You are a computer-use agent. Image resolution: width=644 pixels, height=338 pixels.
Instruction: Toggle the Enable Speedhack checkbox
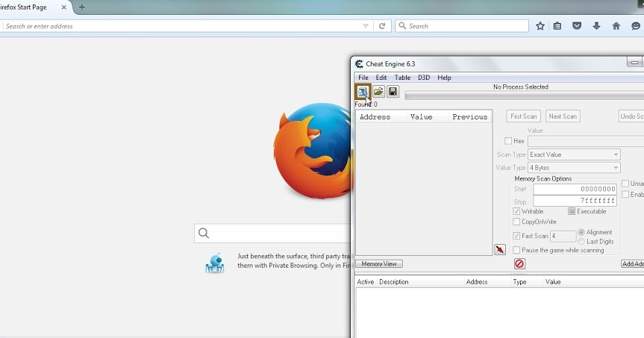click(x=625, y=194)
